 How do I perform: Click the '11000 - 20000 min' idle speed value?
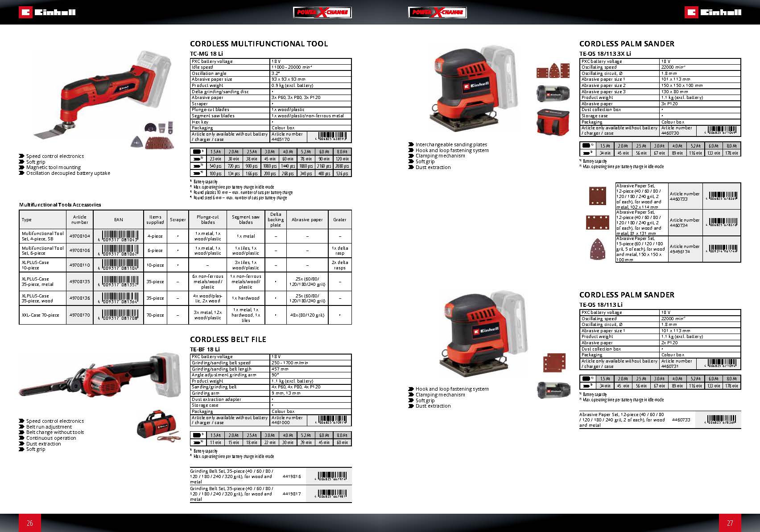292,67
